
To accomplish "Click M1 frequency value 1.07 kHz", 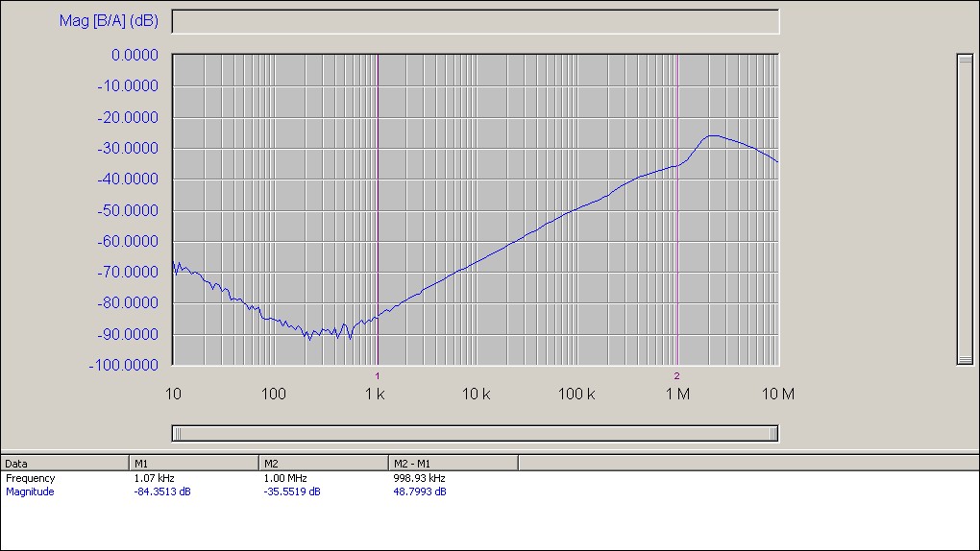I will click(x=154, y=479).
